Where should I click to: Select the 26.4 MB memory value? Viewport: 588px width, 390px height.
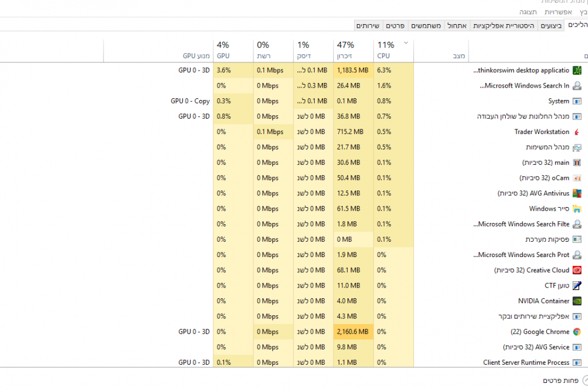point(353,85)
